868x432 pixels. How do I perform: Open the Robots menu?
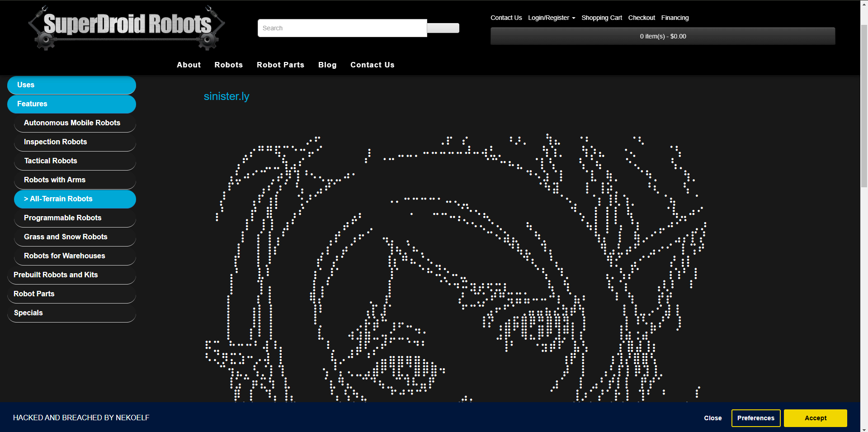[x=229, y=65]
